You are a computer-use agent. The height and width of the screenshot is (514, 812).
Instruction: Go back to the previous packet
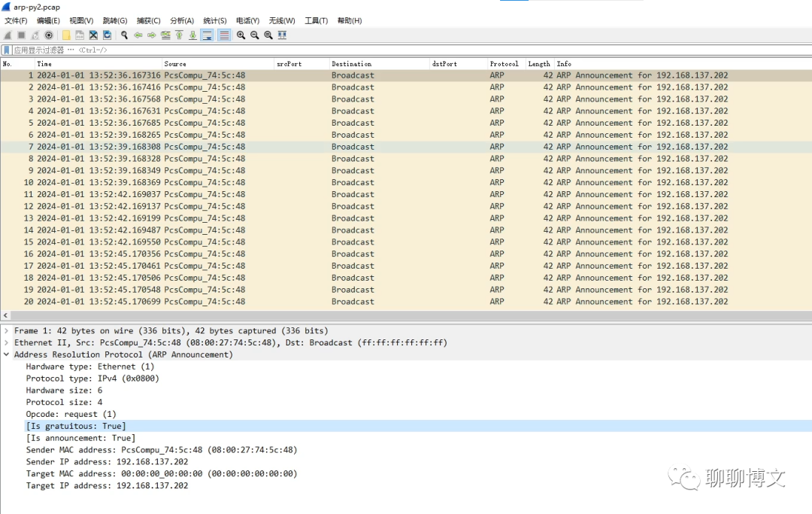pyautogui.click(x=138, y=35)
